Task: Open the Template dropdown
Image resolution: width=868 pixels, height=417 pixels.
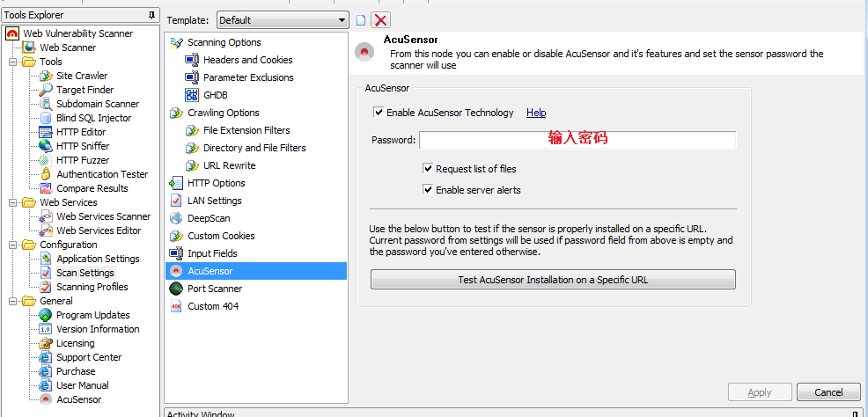Action: [x=283, y=20]
